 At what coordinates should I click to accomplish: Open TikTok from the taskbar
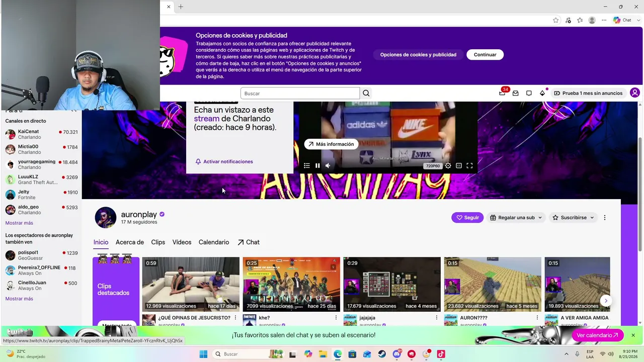pyautogui.click(x=441, y=354)
